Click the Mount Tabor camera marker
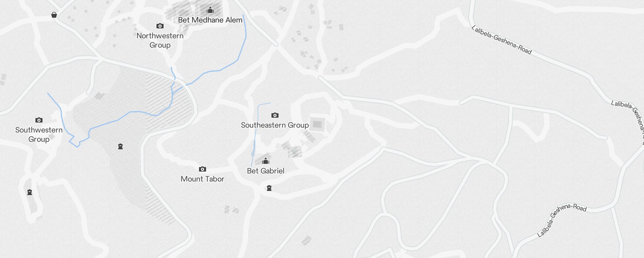The image size is (644, 258). click(x=203, y=169)
